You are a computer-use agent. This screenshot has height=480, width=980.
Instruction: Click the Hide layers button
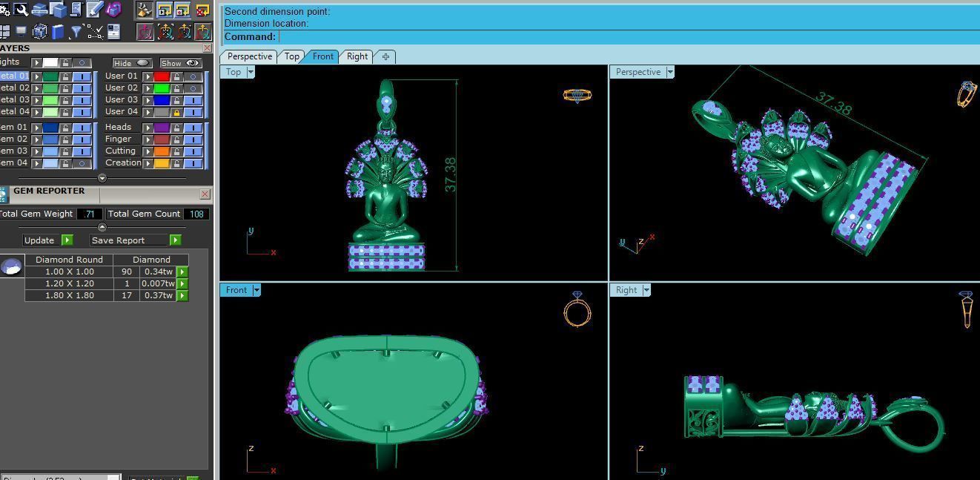point(132,63)
